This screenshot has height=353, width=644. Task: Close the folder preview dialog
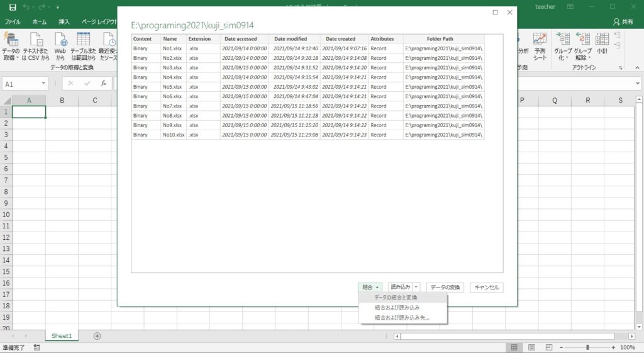point(509,13)
